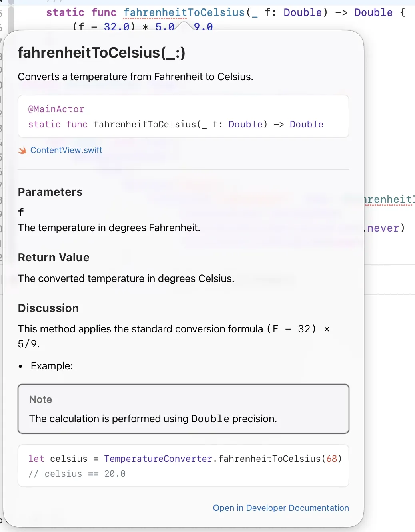Click the Parameters section heading

click(x=50, y=192)
